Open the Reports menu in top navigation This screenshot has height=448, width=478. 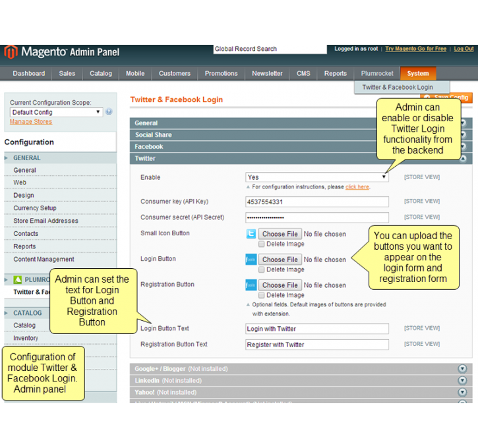[x=336, y=73]
